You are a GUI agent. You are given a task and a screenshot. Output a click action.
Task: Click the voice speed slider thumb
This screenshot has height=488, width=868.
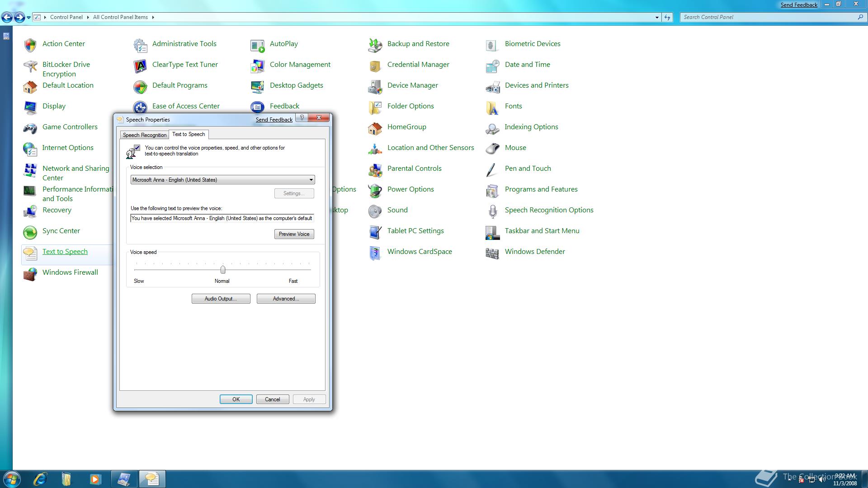(223, 270)
